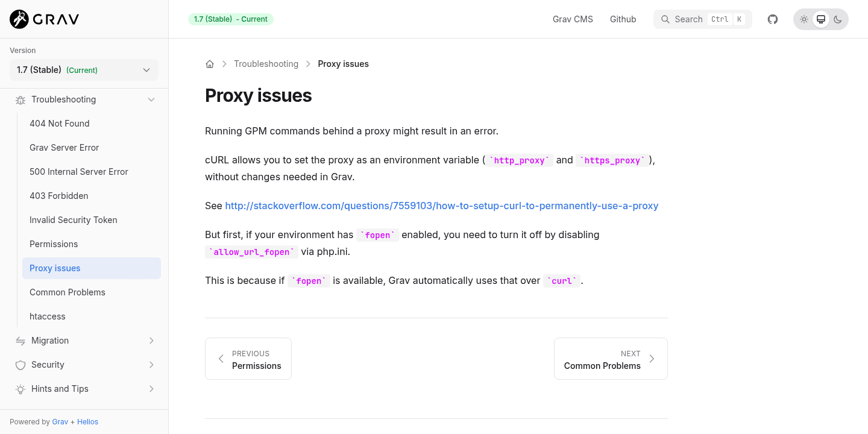Click the lightbulb icon beside Hints and Tips
This screenshot has height=434, width=868.
[x=20, y=389]
